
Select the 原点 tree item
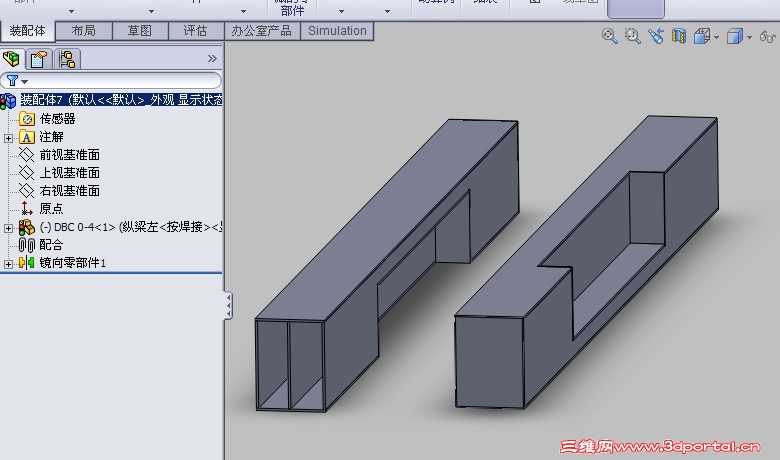(52, 208)
